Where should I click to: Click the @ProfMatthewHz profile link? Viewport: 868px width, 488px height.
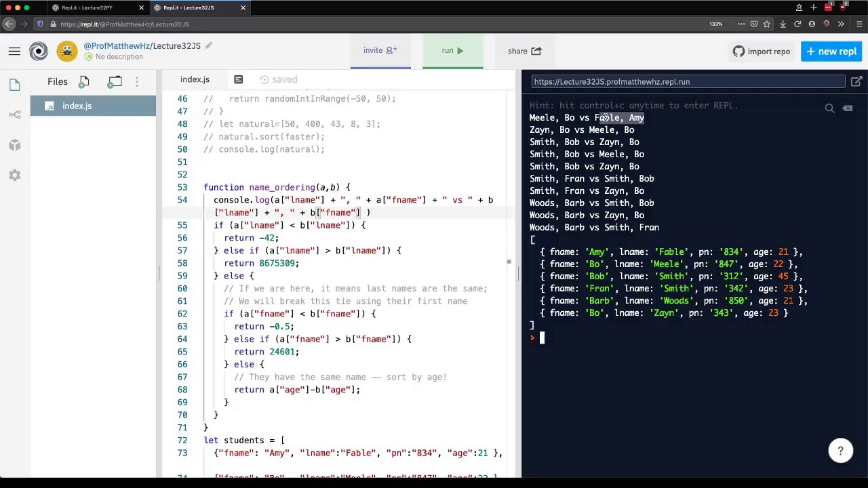(x=115, y=45)
